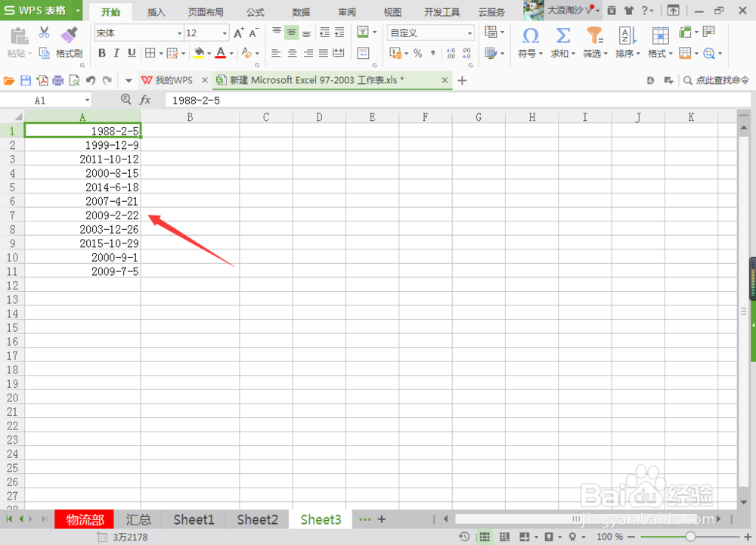Viewport: 756px width, 545px height.
Task: Click the 排序 sort icon
Action: (627, 36)
